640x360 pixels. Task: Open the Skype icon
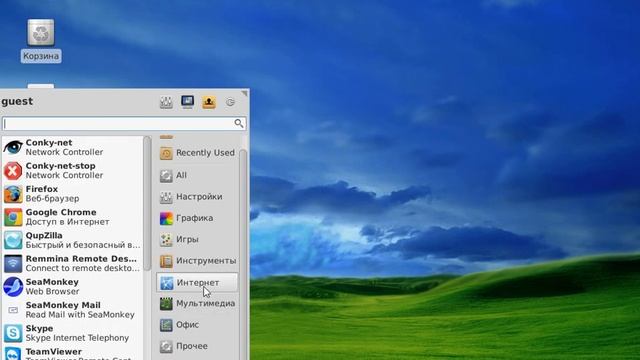click(x=13, y=333)
